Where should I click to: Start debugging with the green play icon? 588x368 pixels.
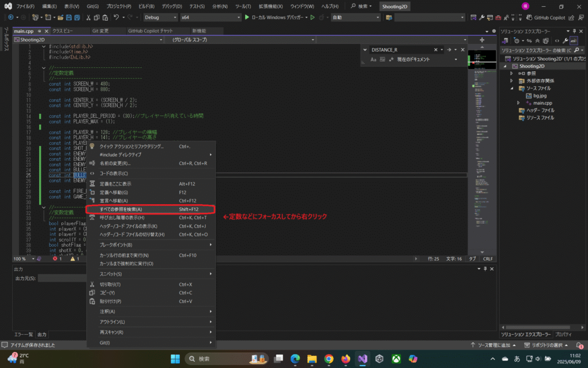click(x=247, y=17)
